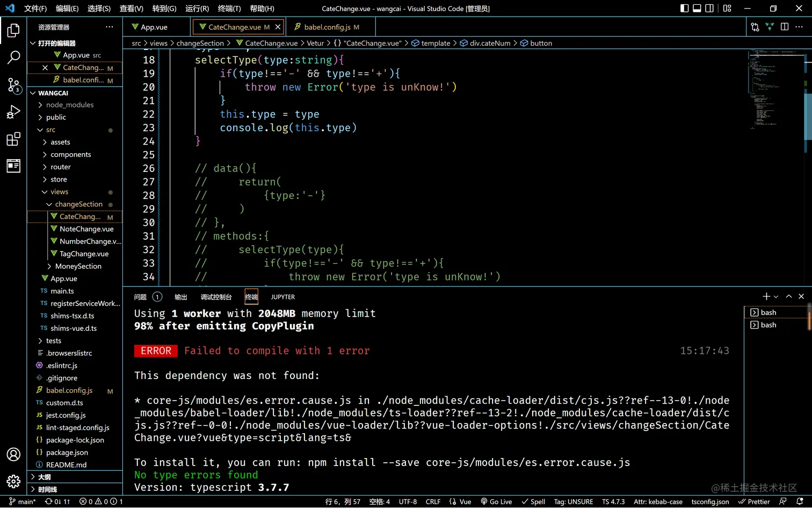Click the main* git branch indicator

click(23, 502)
